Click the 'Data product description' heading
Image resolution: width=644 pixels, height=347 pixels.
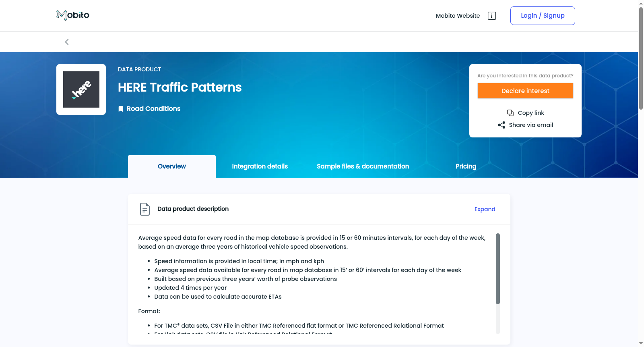pyautogui.click(x=193, y=209)
